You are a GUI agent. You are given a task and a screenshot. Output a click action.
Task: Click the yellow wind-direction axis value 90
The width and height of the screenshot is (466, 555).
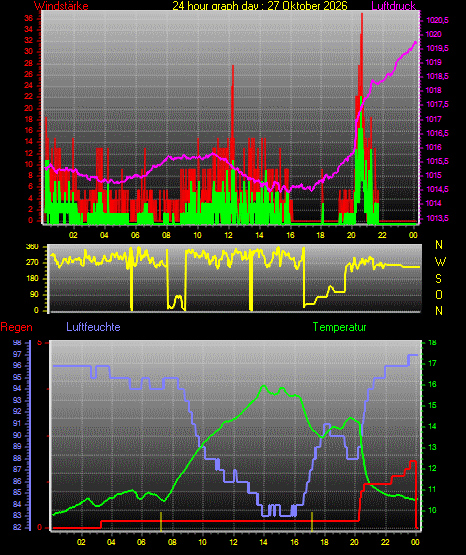(34, 294)
